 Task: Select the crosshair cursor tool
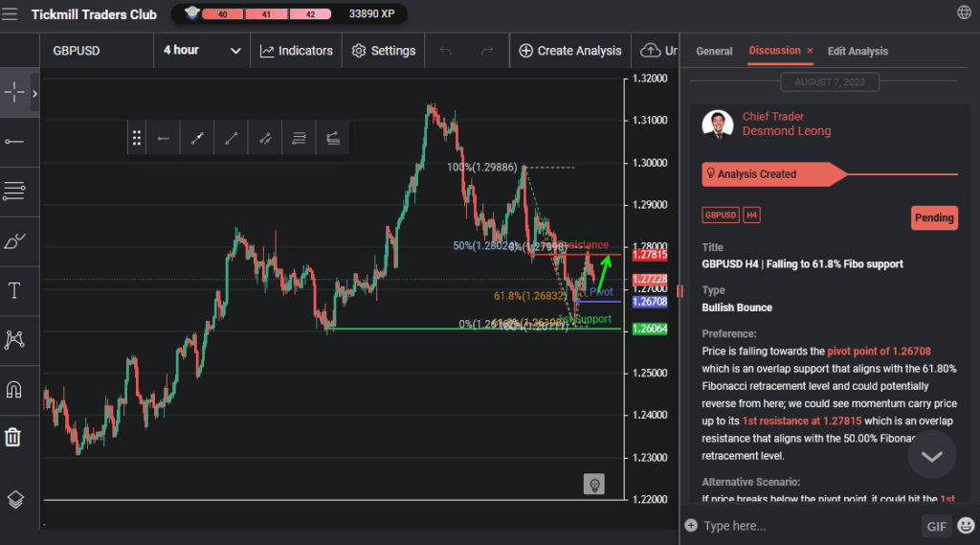(14, 93)
